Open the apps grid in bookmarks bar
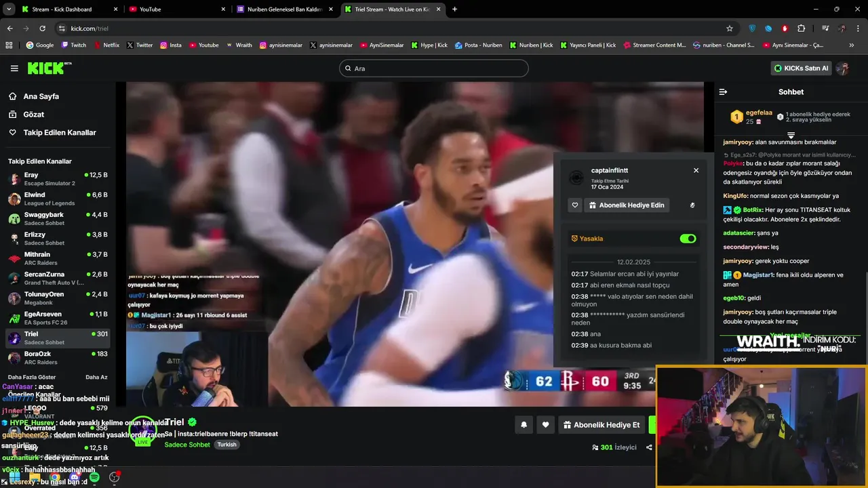Viewport: 868px width, 488px height. (x=9, y=45)
